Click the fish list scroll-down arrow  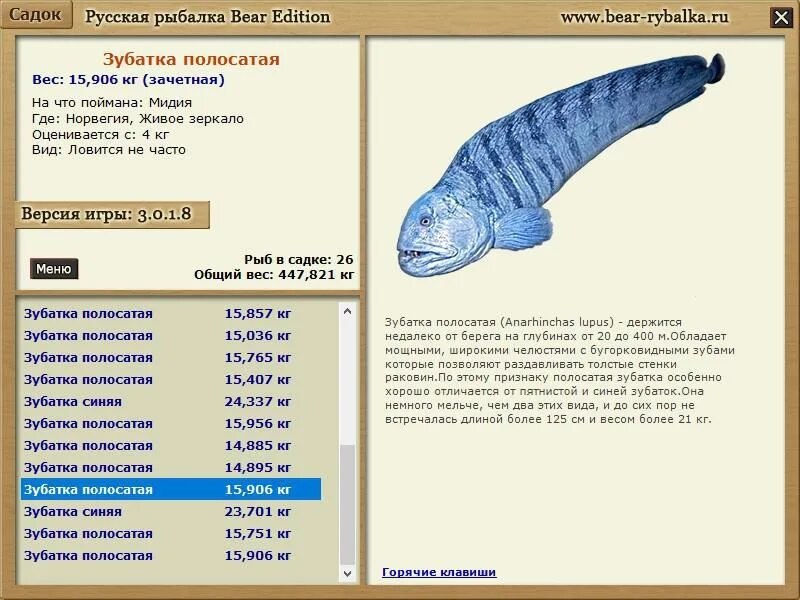[x=347, y=573]
